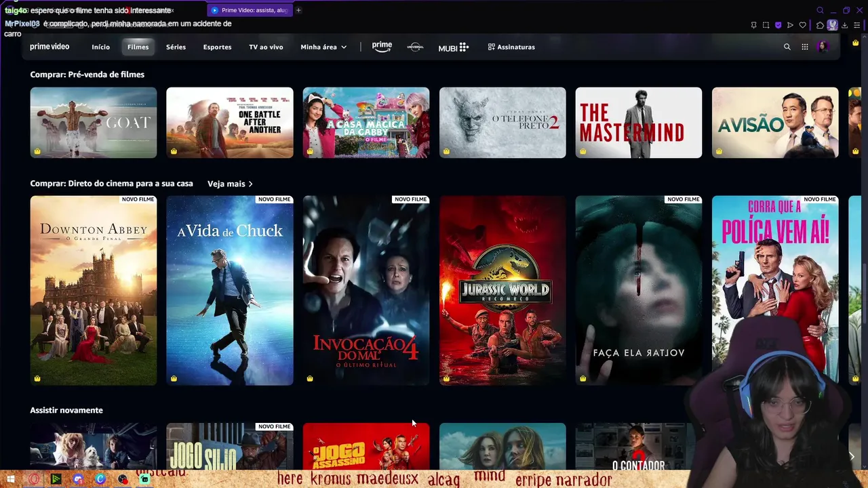Open the GOAT pre-sale thumbnail
The width and height of the screenshot is (868, 488).
[94, 123]
